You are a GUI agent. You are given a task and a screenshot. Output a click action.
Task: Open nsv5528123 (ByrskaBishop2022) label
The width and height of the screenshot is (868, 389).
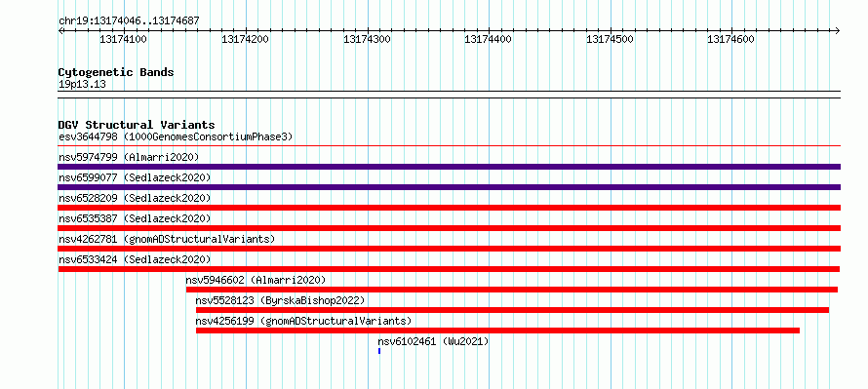click(x=280, y=300)
